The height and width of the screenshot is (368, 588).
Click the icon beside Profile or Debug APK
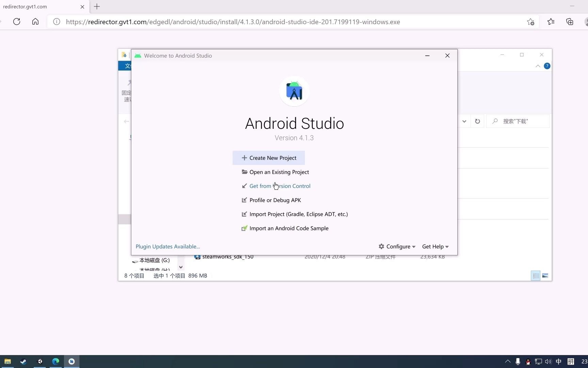pyautogui.click(x=244, y=200)
